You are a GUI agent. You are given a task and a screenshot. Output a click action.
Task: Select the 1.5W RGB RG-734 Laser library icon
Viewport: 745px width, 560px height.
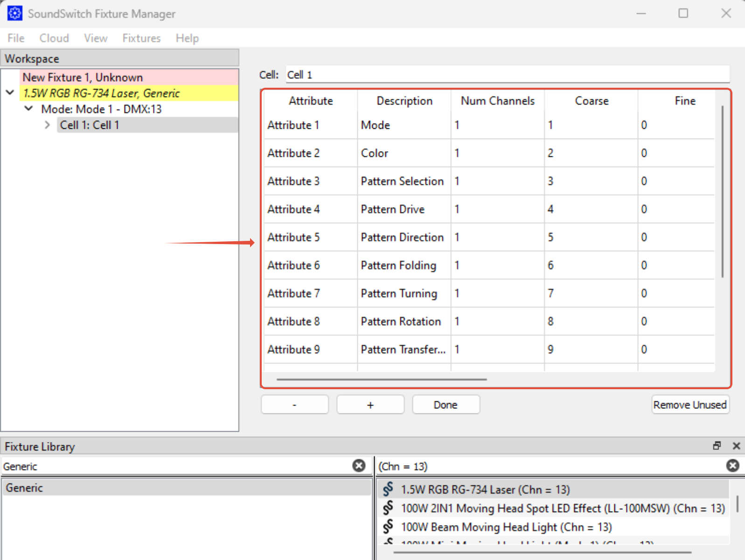(388, 489)
